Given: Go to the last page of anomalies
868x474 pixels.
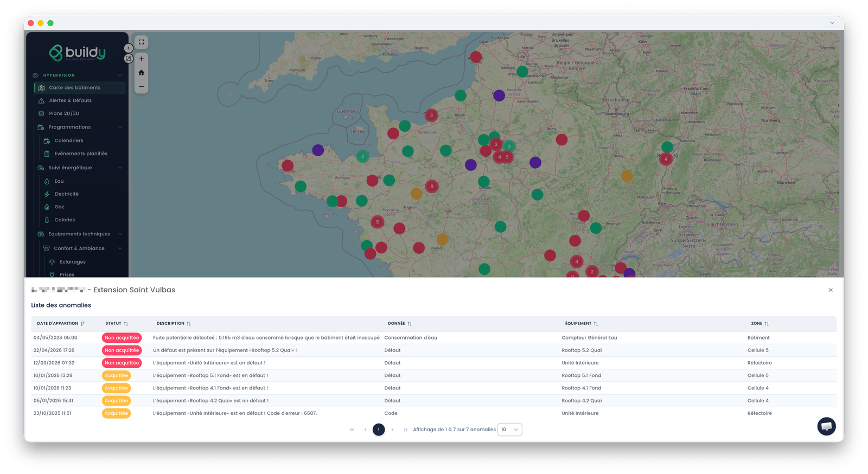Looking at the screenshot, I should (x=405, y=430).
